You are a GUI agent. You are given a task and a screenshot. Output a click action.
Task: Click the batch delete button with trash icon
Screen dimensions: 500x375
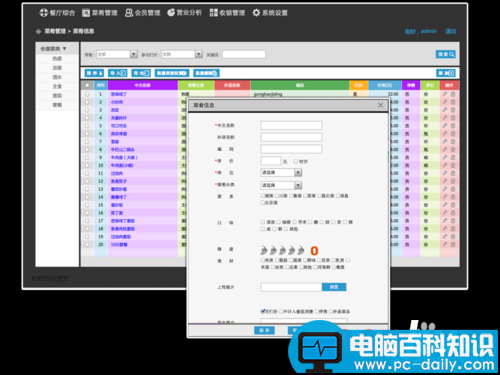(206, 73)
